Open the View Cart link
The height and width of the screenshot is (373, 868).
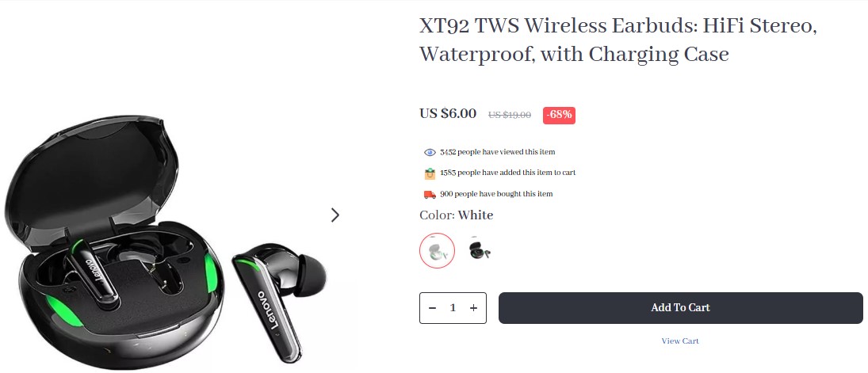(x=680, y=341)
